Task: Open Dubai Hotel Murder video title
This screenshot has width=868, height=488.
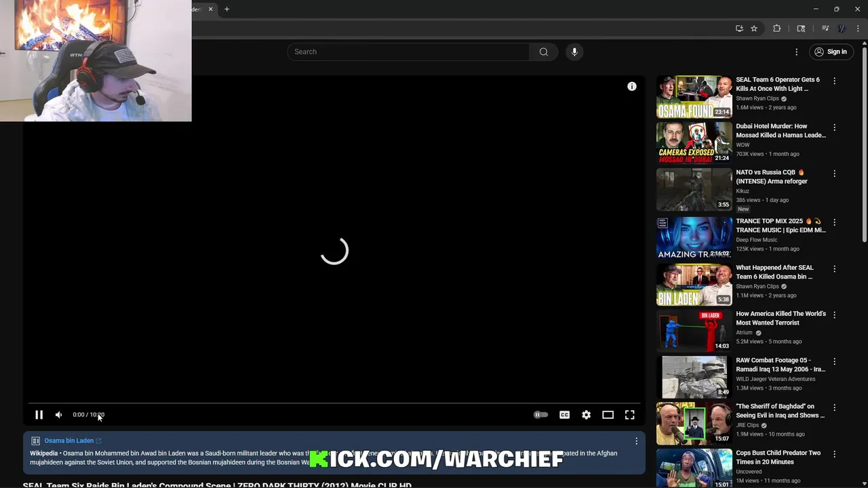Action: pos(781,130)
